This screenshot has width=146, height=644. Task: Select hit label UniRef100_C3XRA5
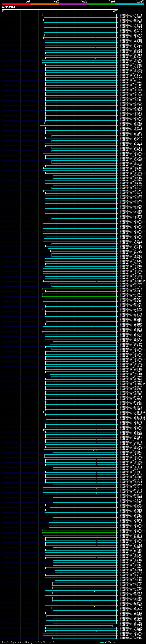(x=131, y=63)
